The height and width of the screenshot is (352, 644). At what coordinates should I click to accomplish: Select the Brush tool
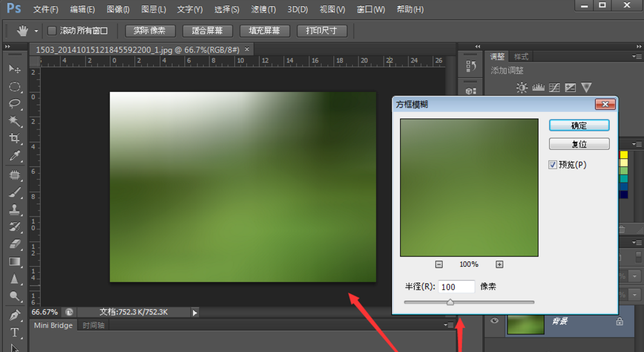pos(15,192)
